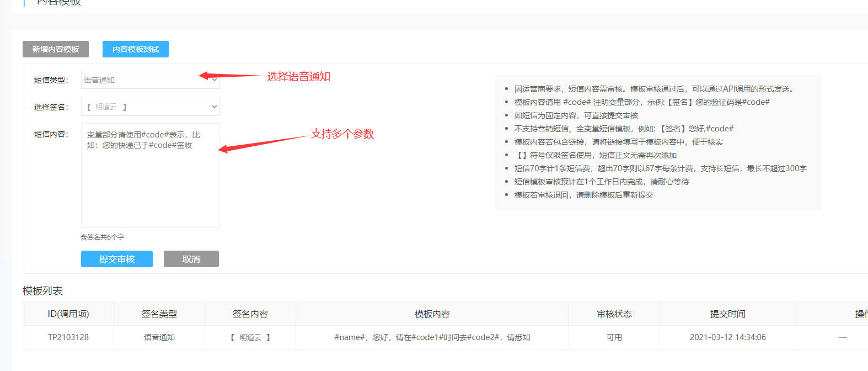The height and width of the screenshot is (371, 868).
Task: Click the 明道云 signature cell in the table
Action: 250,337
